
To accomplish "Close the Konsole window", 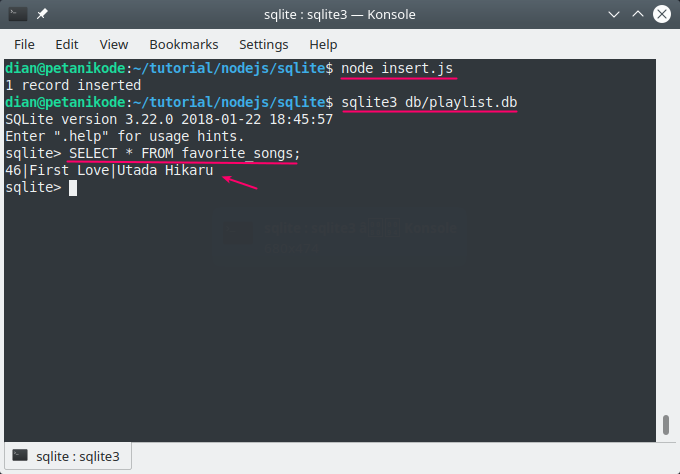I will pos(662,14).
